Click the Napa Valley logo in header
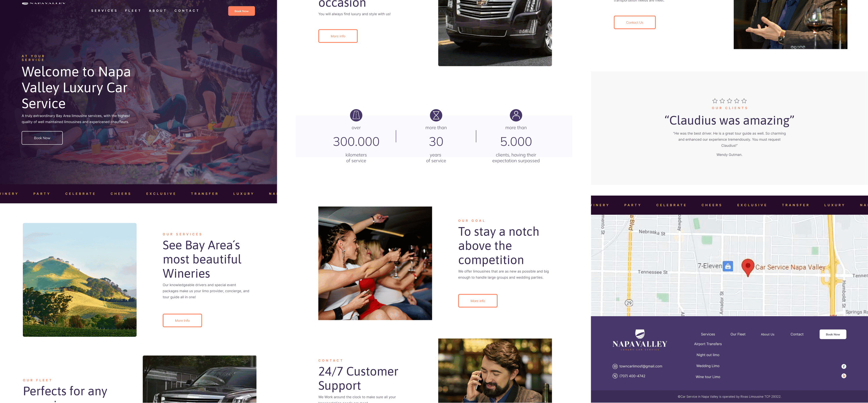868x403 pixels. (x=44, y=3)
